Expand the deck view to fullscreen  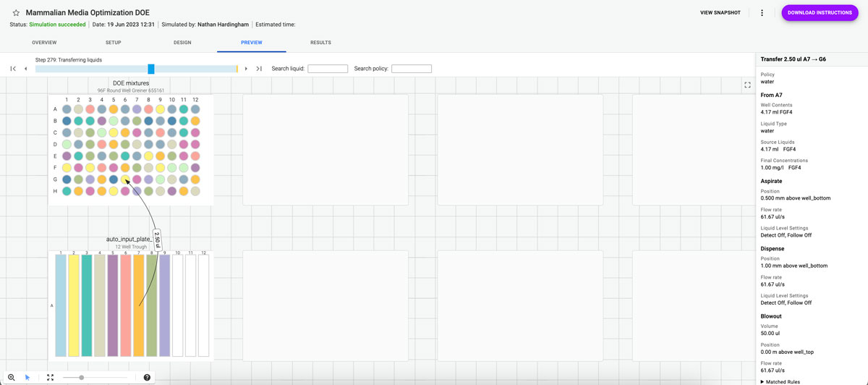pos(747,85)
